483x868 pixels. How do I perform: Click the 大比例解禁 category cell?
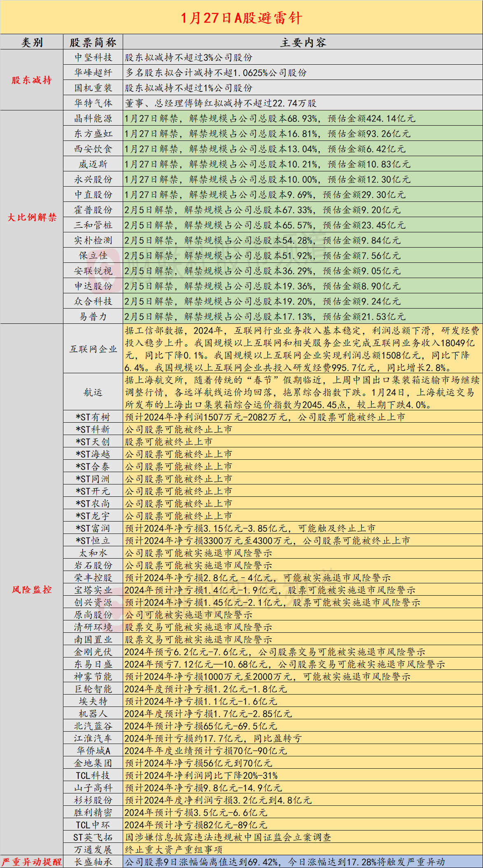32,217
